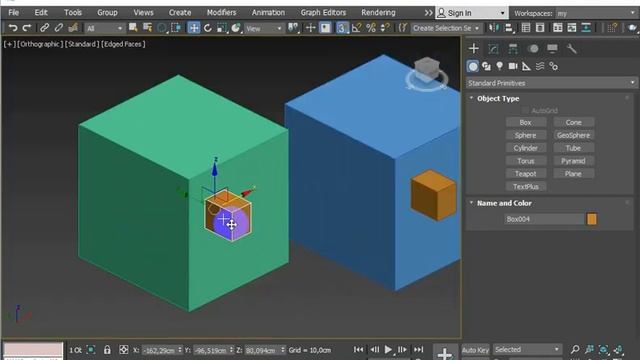Viewport: 640px width, 360px height.
Task: Open the Modifiers menu
Action: (221, 13)
